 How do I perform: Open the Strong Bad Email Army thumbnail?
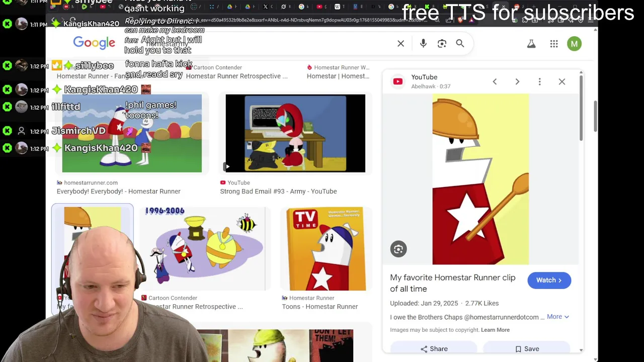[x=295, y=133]
